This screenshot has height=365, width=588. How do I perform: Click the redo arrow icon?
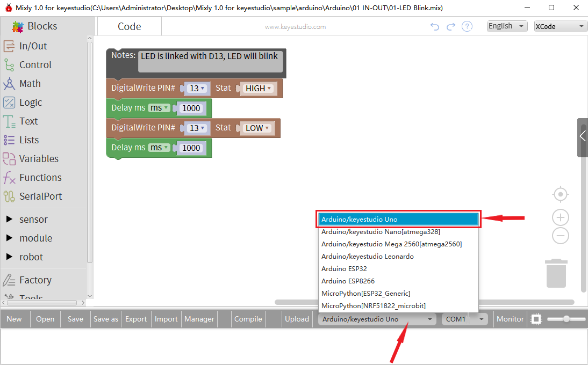(451, 27)
